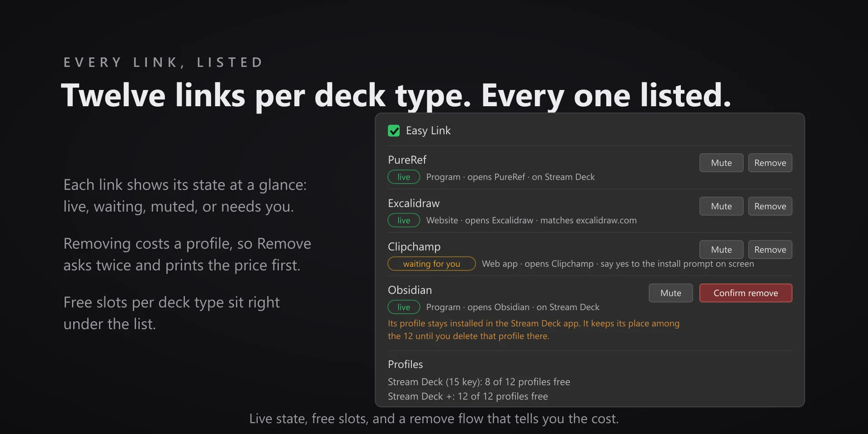Click the Stream Deck + profiles free line

click(467, 396)
